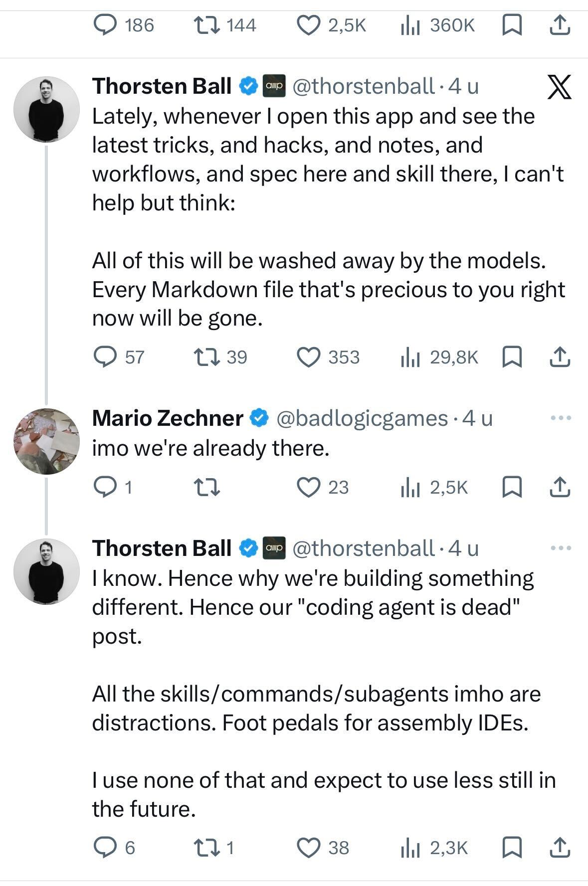Like the tweet with 38 likes

(308, 848)
